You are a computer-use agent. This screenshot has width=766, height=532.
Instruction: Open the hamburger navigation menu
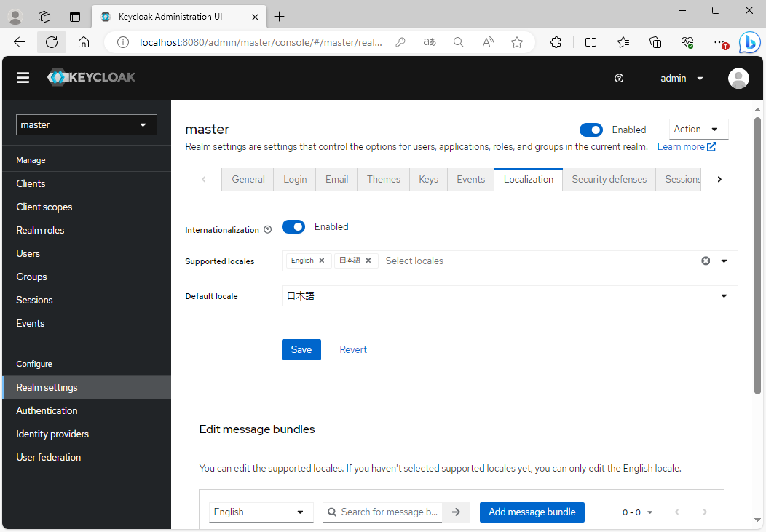coord(23,78)
